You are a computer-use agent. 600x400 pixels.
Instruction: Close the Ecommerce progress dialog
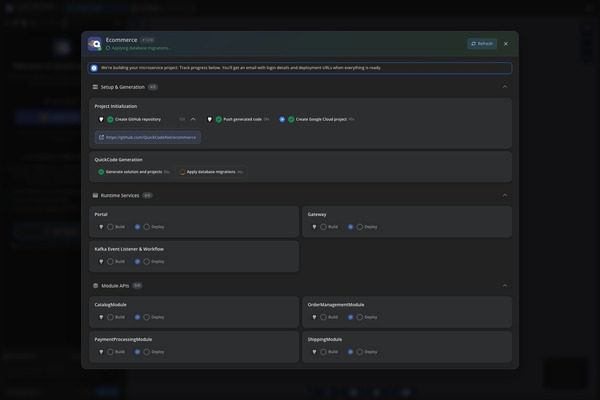(x=506, y=44)
